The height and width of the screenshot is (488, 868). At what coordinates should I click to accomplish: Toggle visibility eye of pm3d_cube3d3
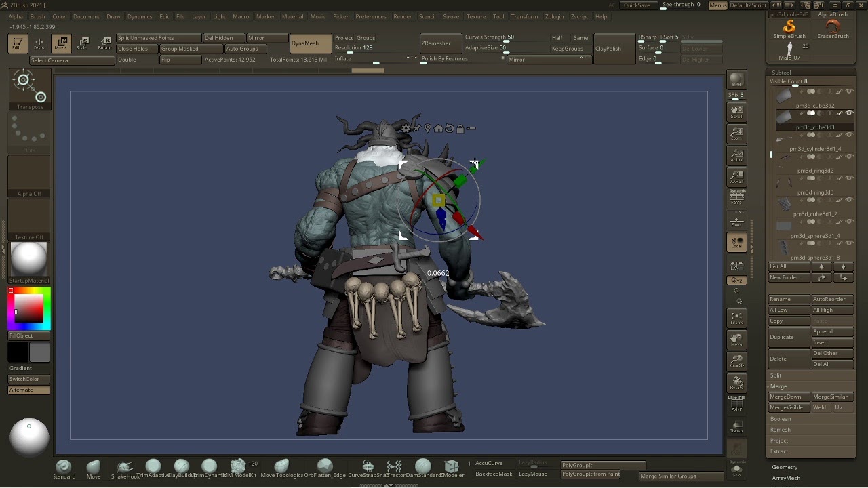pos(849,113)
